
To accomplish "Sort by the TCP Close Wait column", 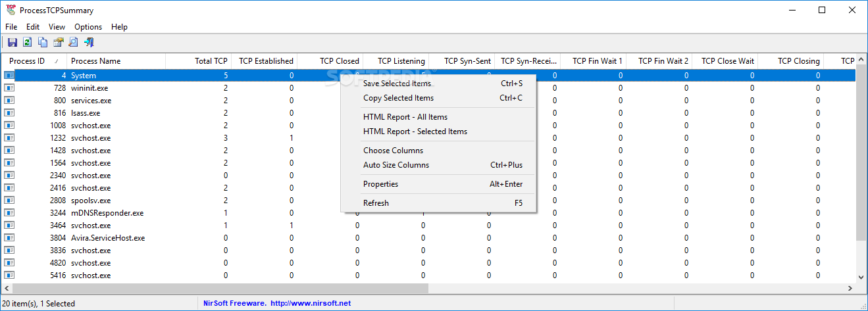I will pyautogui.click(x=725, y=61).
